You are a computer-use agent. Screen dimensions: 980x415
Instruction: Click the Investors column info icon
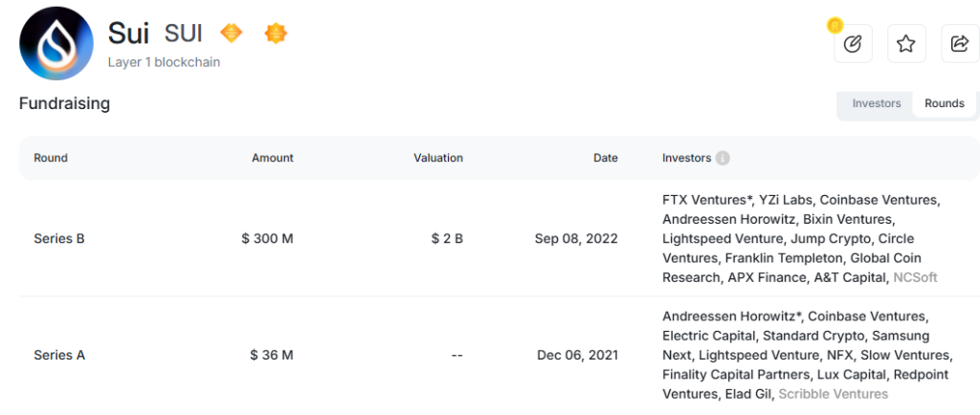click(723, 158)
